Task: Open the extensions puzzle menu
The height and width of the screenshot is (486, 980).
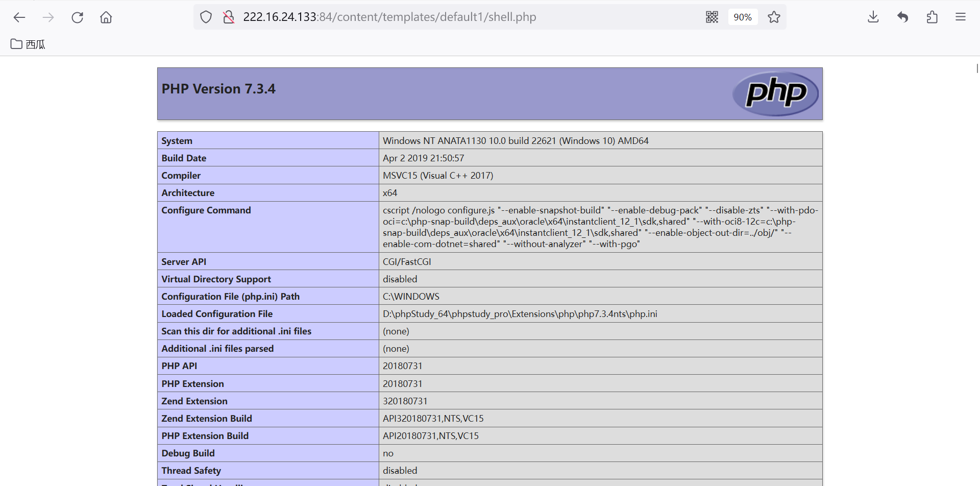Action: tap(932, 17)
